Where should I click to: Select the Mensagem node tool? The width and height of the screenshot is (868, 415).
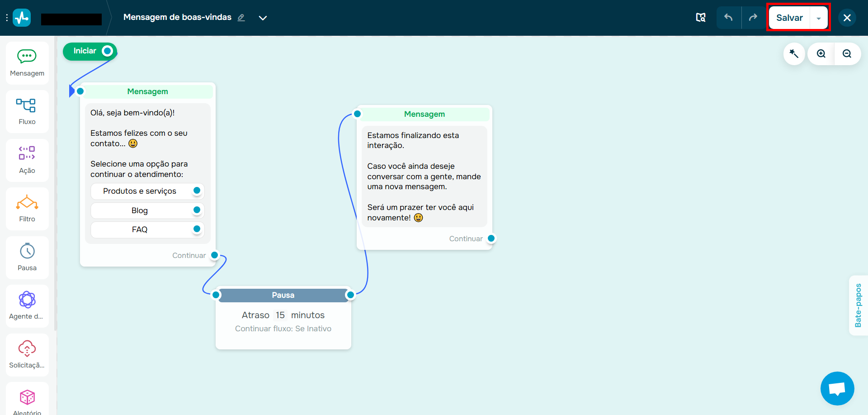coord(27,62)
